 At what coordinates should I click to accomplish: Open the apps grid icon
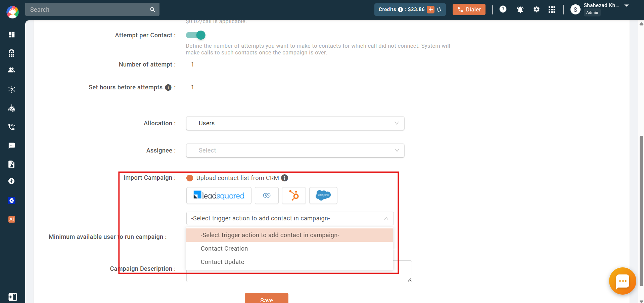(x=552, y=9)
